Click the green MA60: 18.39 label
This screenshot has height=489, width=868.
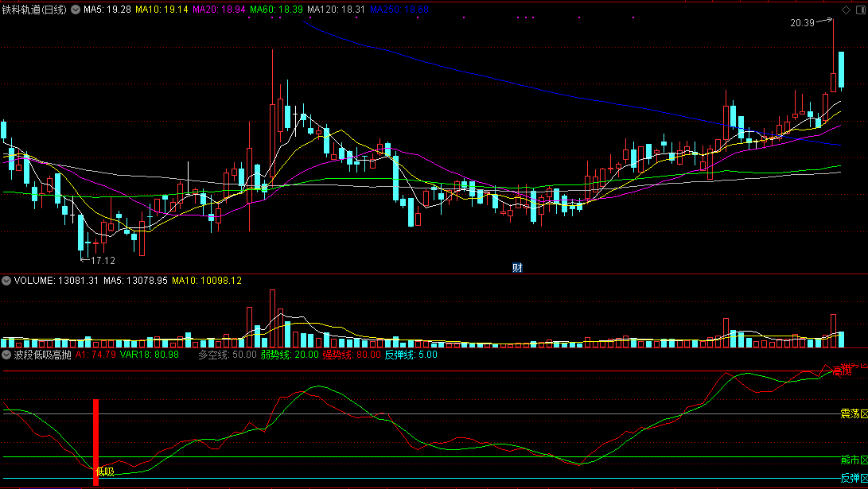click(x=276, y=10)
